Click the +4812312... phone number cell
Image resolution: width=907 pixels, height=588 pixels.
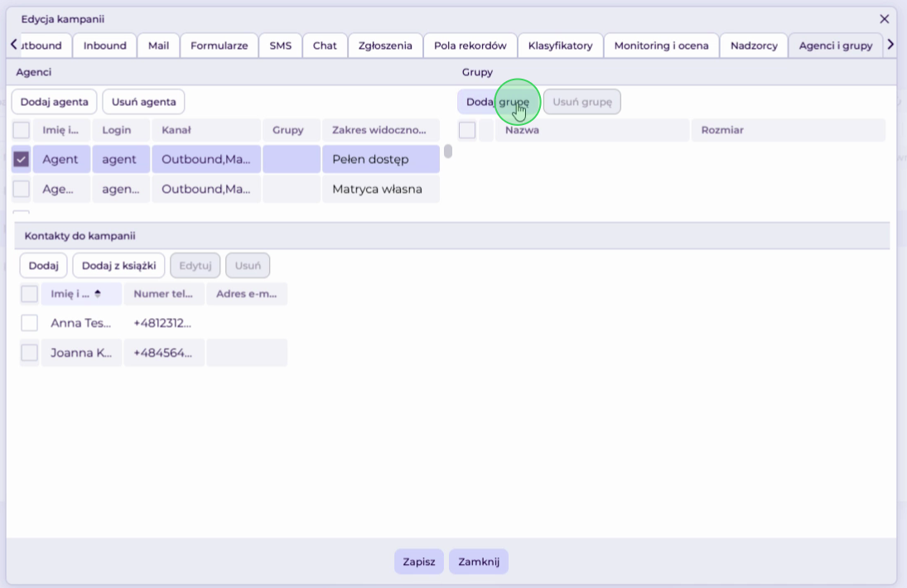tap(164, 323)
